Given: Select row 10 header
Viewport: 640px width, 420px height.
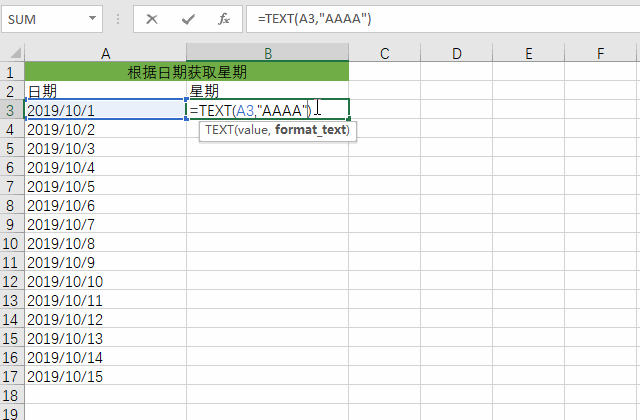Looking at the screenshot, I should pyautogui.click(x=12, y=243).
